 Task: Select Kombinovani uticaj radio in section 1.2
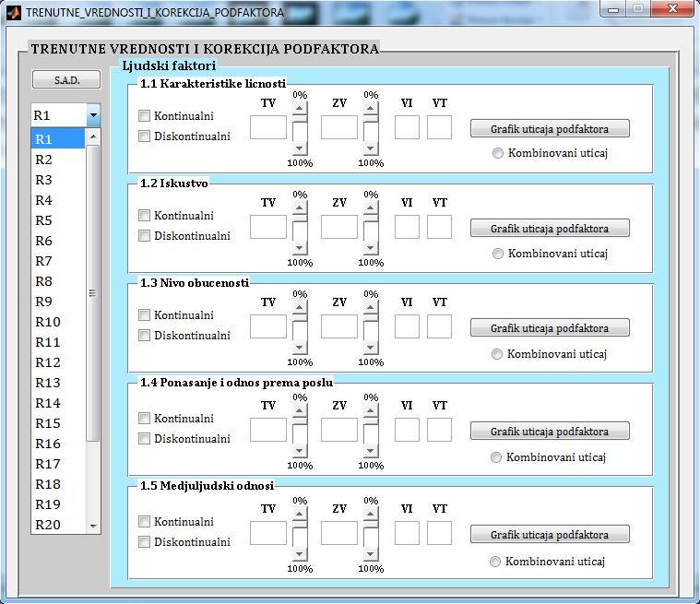(x=498, y=254)
